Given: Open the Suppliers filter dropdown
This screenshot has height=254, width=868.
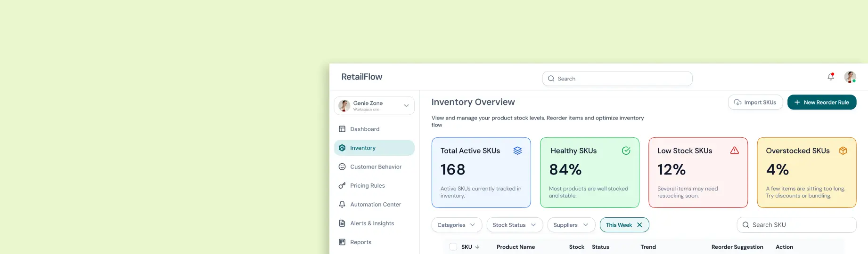Looking at the screenshot, I should (x=571, y=225).
